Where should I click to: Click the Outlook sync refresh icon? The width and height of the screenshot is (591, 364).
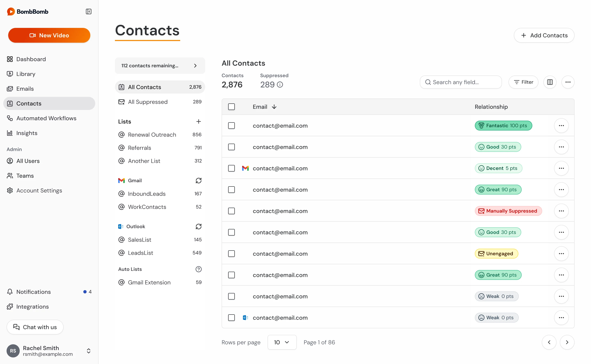click(198, 227)
